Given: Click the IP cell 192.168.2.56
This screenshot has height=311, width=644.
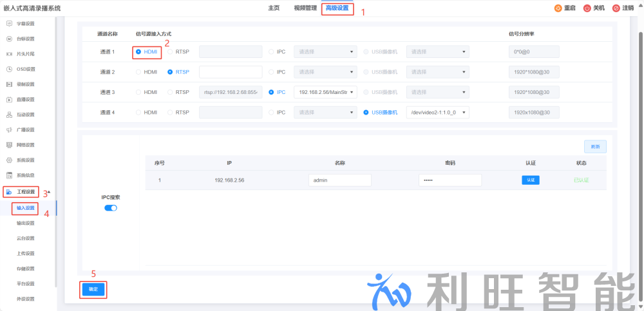Looking at the screenshot, I should 229,180.
